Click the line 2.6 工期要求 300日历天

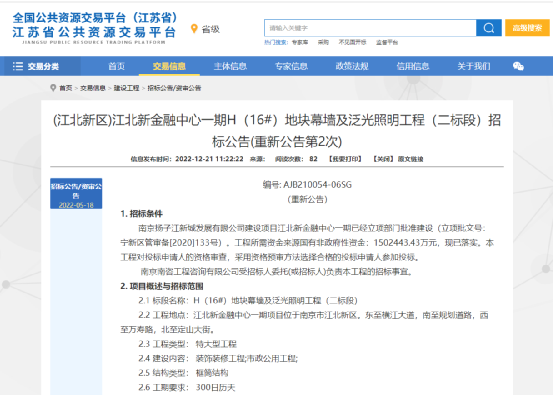[187, 387]
